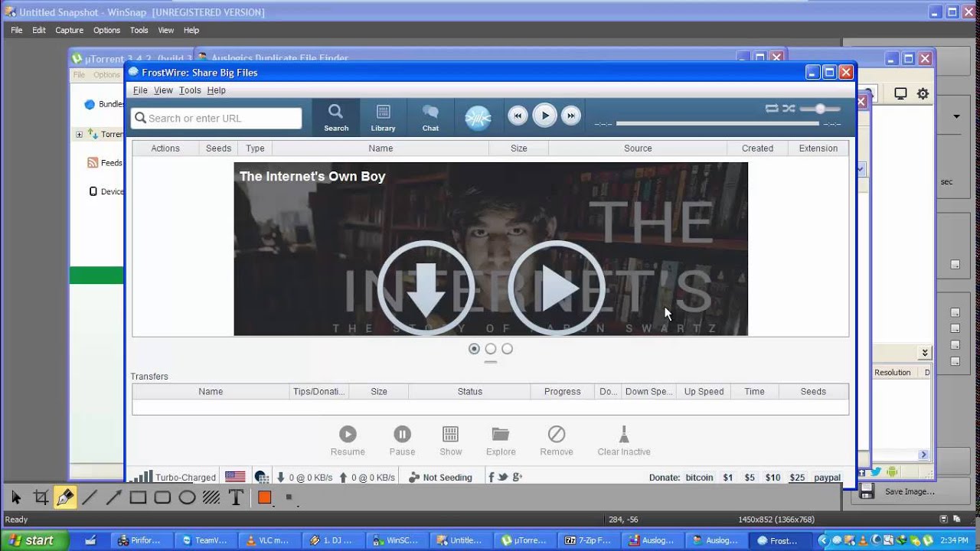Select WinSnap pointer tool
The image size is (980, 551).
pyautogui.click(x=16, y=497)
